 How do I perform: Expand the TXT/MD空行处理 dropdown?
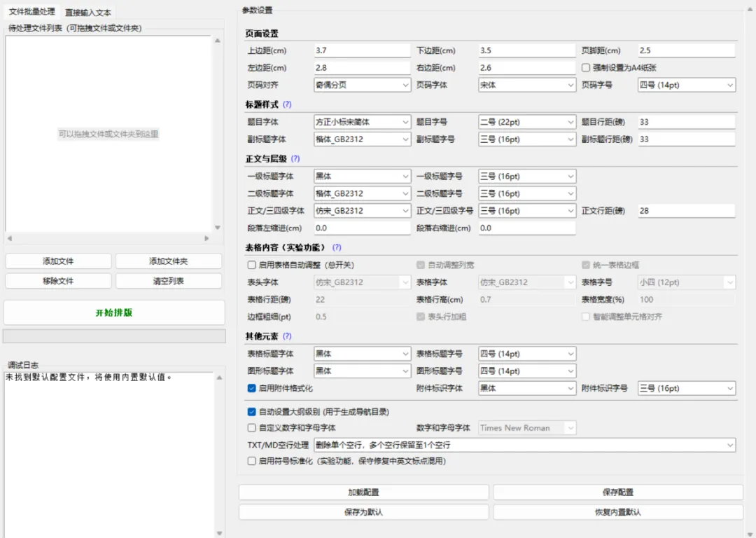pos(524,445)
